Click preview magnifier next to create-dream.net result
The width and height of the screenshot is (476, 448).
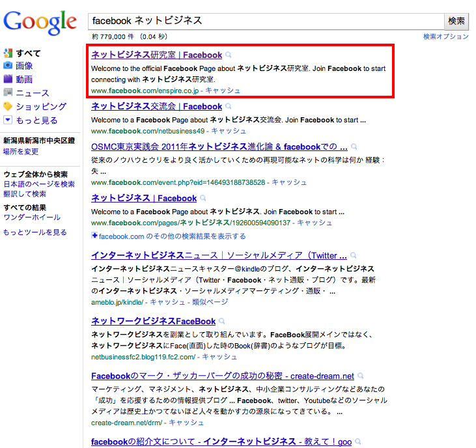pyautogui.click(x=360, y=376)
